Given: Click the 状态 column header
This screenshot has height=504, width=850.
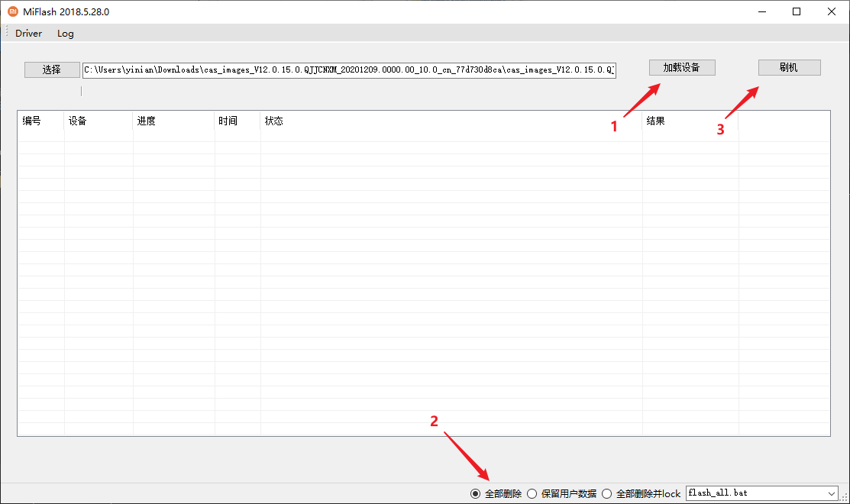Looking at the screenshot, I should (x=451, y=121).
